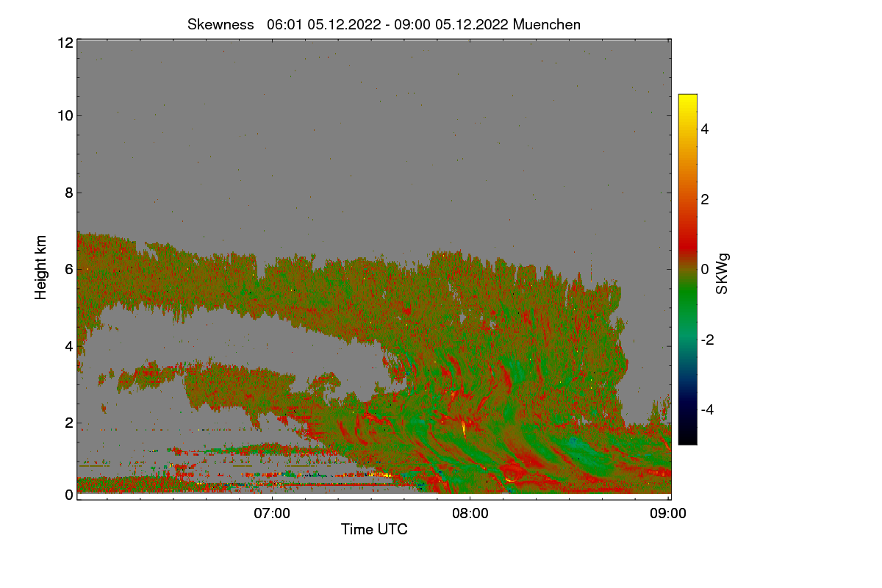Viewport: 882px width, 588px height.
Task: Click the '12' height tick label
Action: tap(65, 43)
